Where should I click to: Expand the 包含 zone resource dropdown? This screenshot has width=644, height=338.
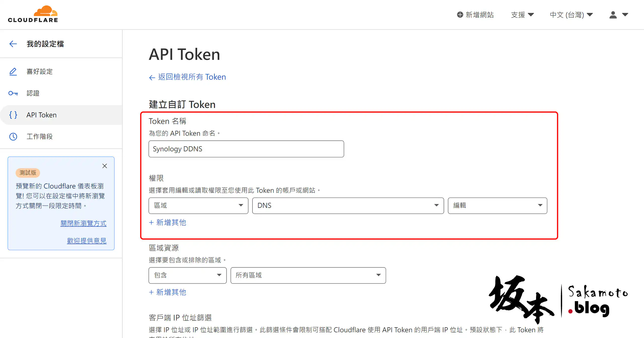187,275
